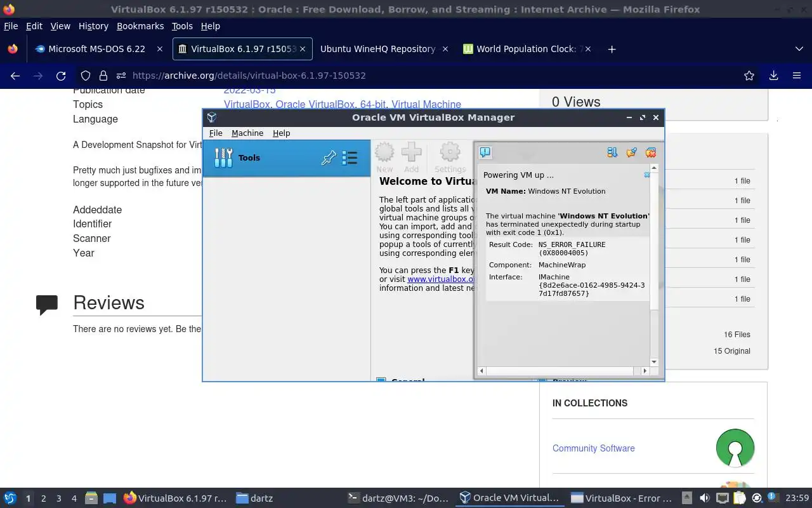The height and width of the screenshot is (508, 812).
Task: Click the network tray icon
Action: coord(722,498)
